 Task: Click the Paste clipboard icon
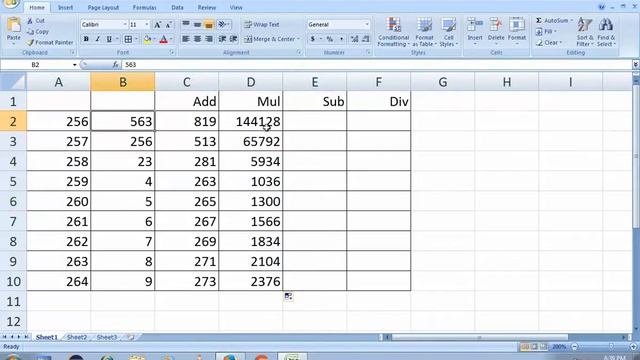(x=13, y=25)
